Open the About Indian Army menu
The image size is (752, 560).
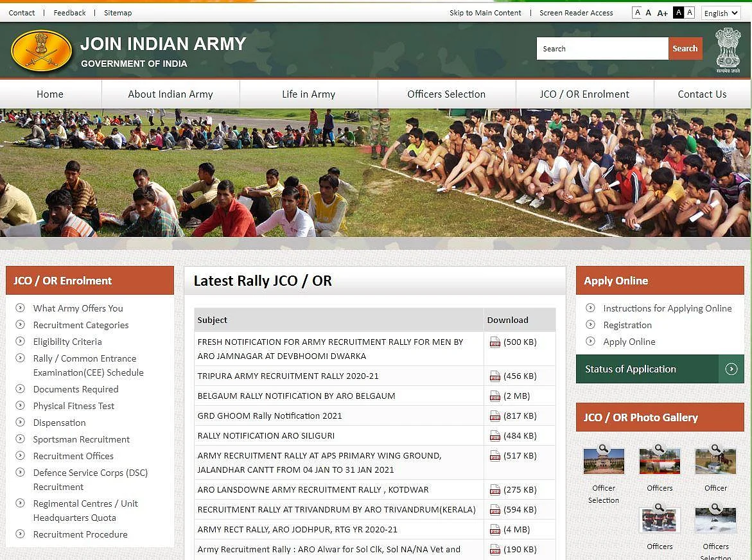[x=170, y=94]
